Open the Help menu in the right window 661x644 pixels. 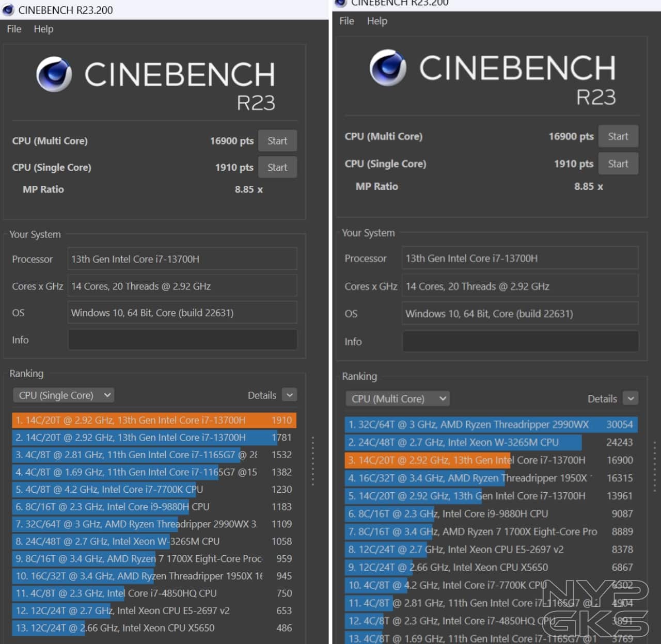[377, 21]
